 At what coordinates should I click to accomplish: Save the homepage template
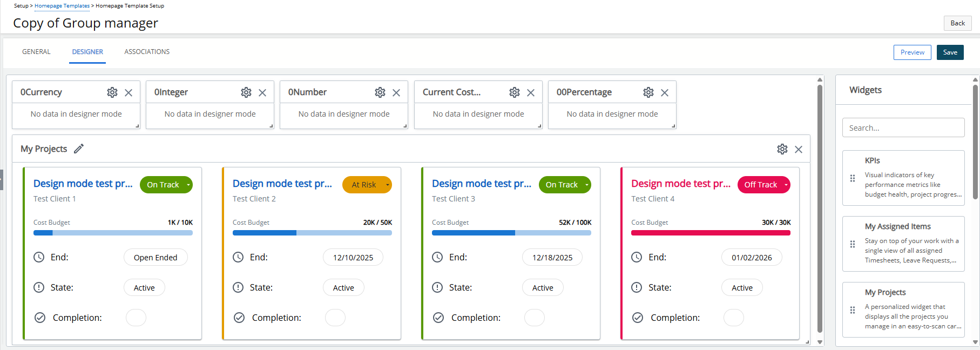pyautogui.click(x=950, y=52)
